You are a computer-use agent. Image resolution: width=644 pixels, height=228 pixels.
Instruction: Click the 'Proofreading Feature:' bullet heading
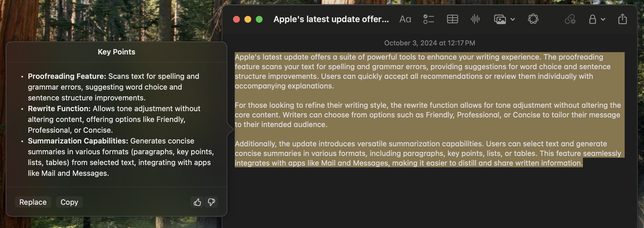pyautogui.click(x=67, y=76)
